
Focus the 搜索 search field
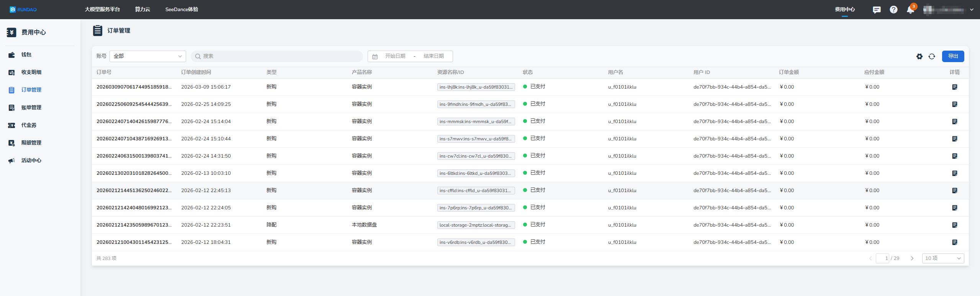(277, 56)
